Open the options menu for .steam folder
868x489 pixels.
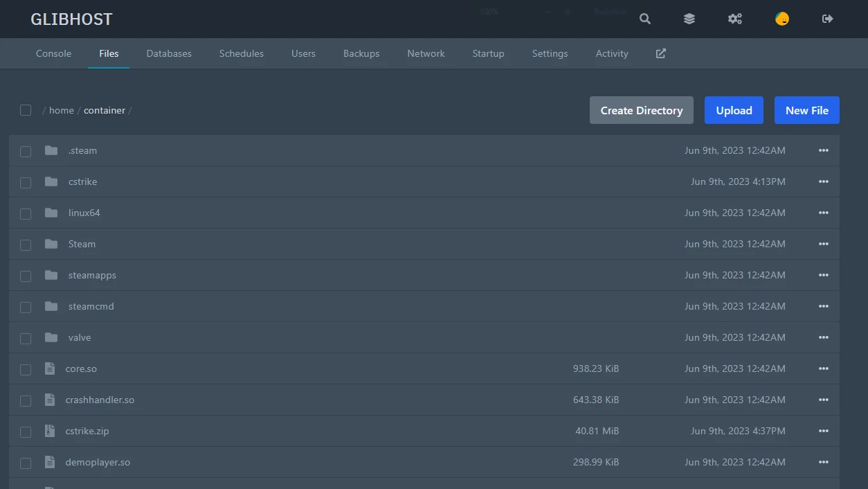pyautogui.click(x=823, y=150)
